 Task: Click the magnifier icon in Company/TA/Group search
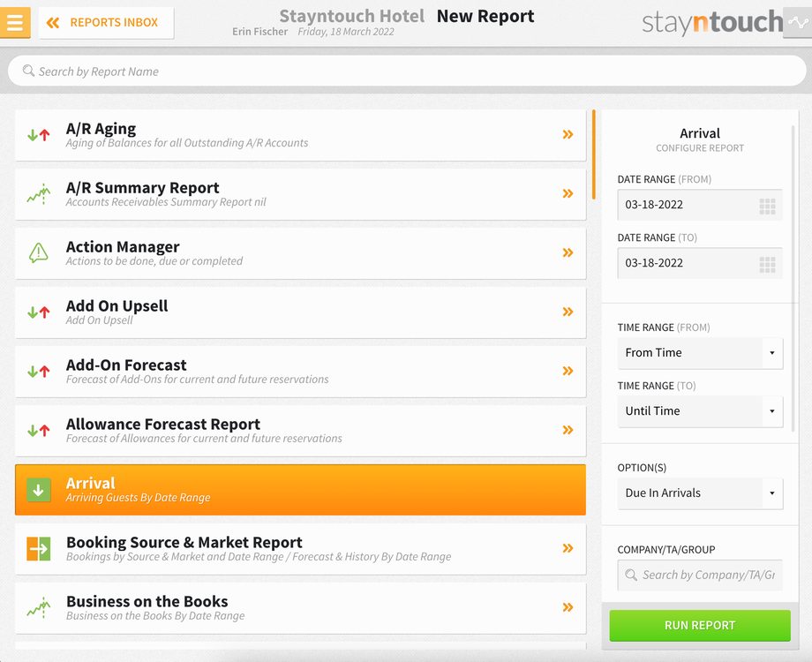(631, 575)
